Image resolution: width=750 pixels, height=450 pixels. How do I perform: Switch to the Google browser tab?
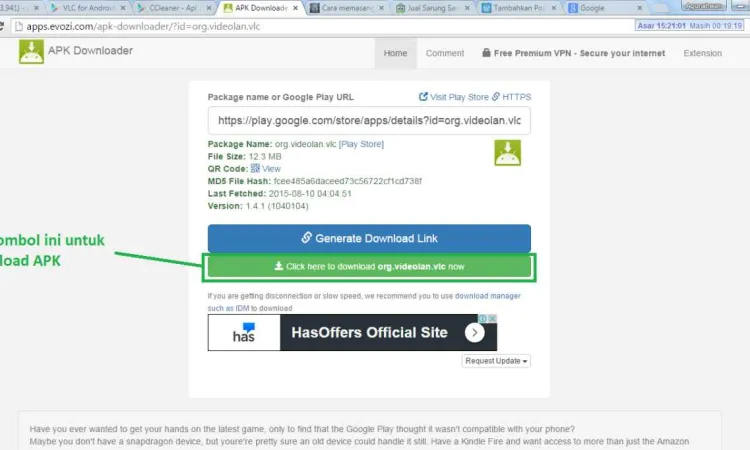[604, 8]
